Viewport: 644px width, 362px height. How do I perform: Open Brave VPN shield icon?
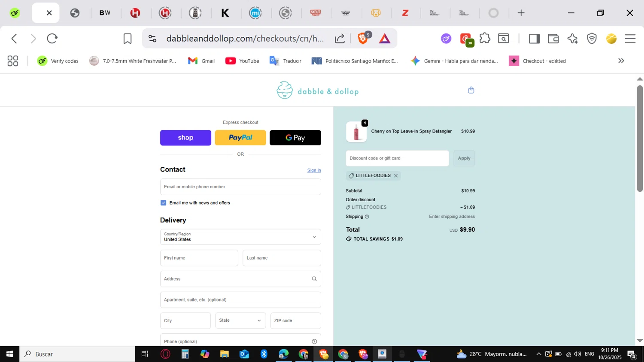coord(592,39)
